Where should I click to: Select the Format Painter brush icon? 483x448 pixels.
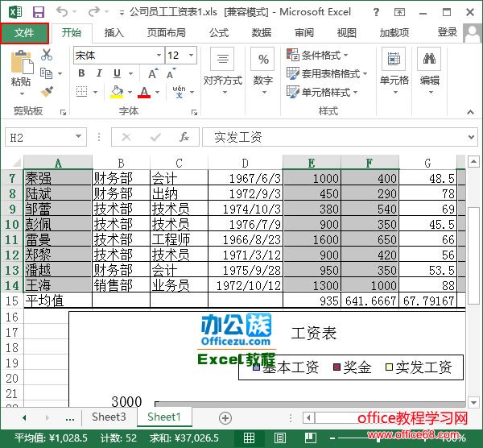point(47,91)
